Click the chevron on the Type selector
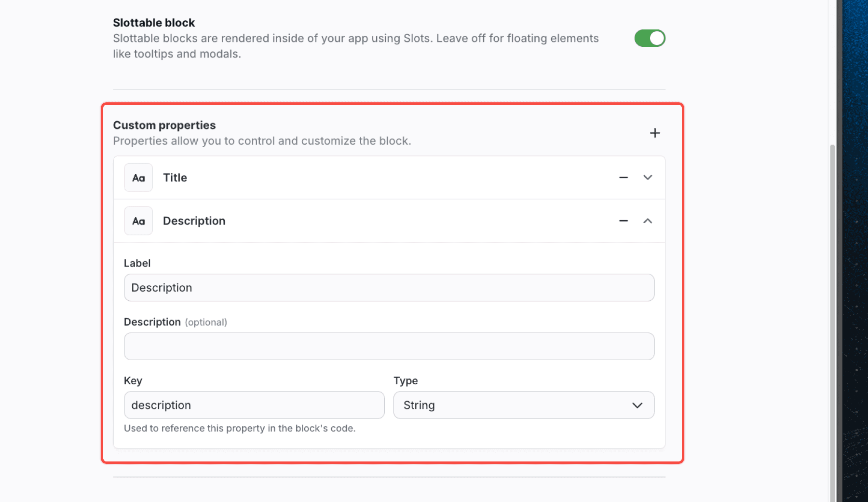The image size is (868, 502). tap(637, 405)
